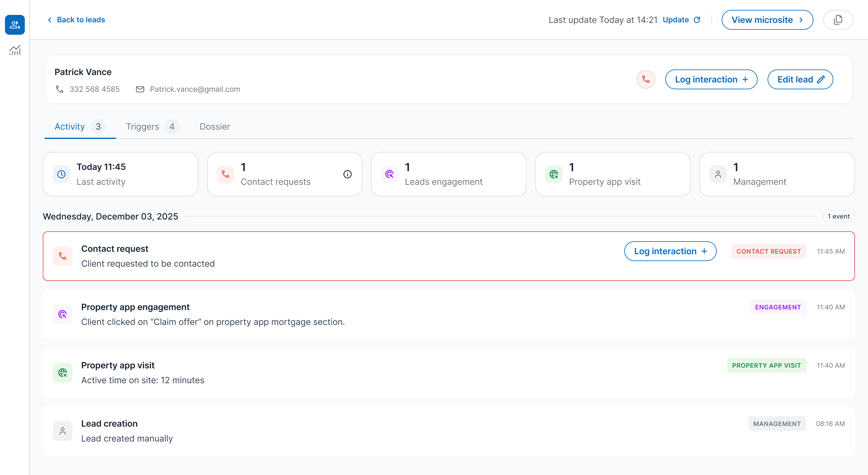Click Patrick.vance@gmail.com email address
868x475 pixels.
tap(195, 89)
